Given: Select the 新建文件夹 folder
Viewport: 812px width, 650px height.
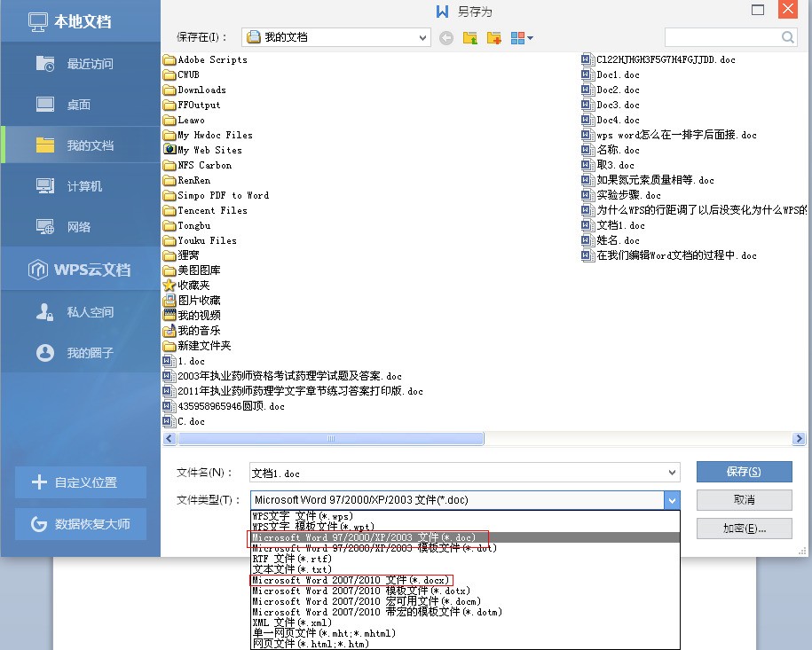Looking at the screenshot, I should (x=197, y=345).
